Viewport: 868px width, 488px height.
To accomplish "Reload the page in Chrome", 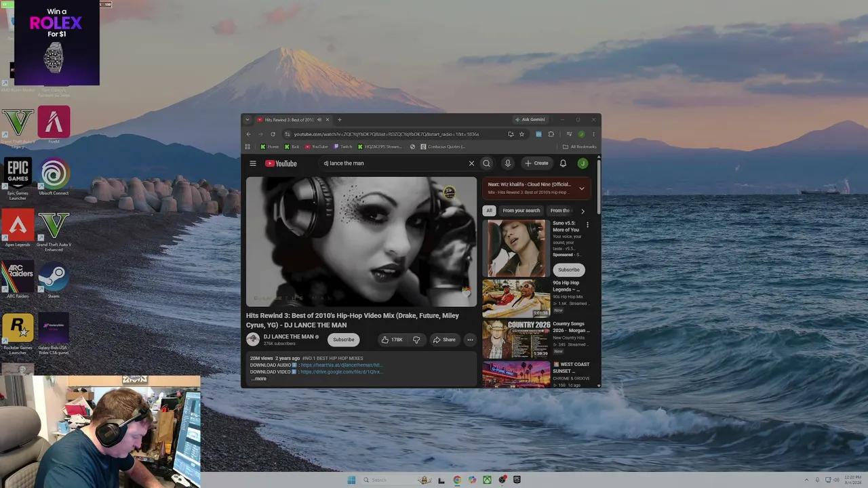I will tap(273, 134).
